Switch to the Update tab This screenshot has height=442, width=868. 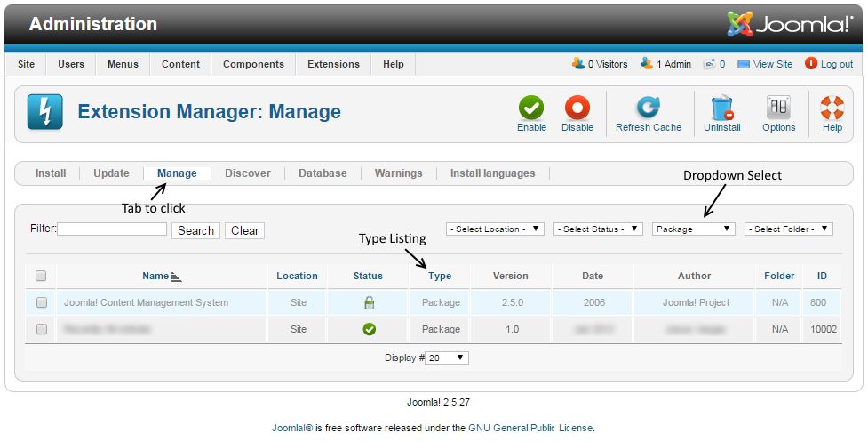point(111,173)
